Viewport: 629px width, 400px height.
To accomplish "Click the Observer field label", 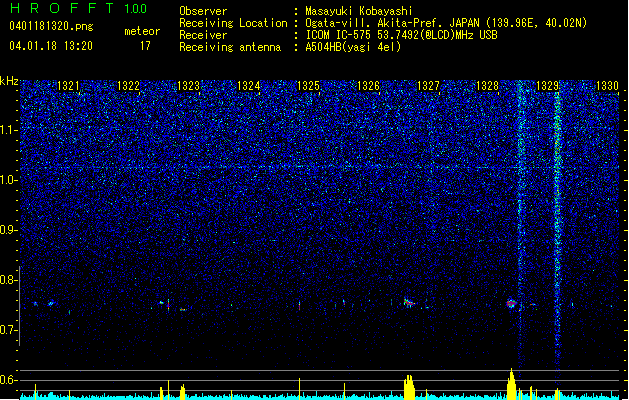I will pyautogui.click(x=203, y=11).
